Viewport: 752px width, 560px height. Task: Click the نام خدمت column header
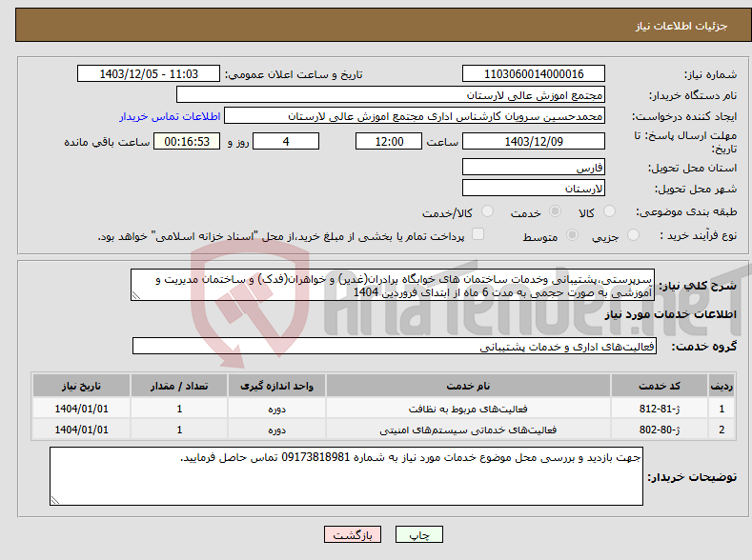tap(468, 386)
